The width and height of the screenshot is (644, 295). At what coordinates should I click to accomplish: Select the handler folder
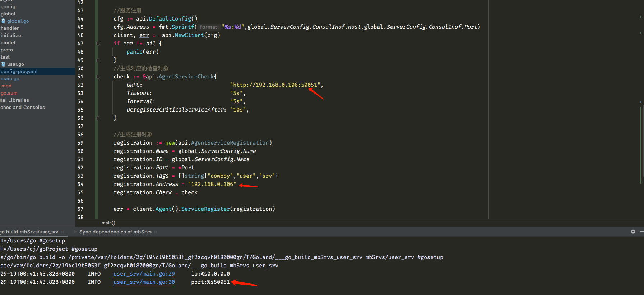pos(10,28)
